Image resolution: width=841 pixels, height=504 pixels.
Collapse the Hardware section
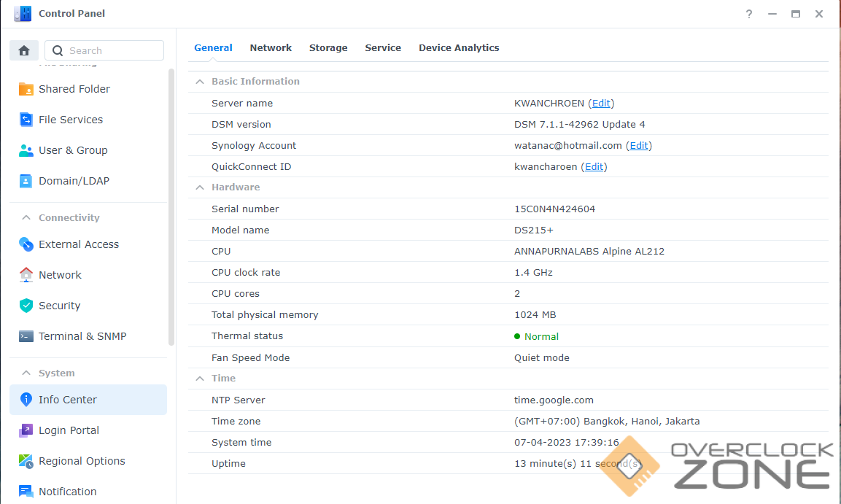coord(199,187)
